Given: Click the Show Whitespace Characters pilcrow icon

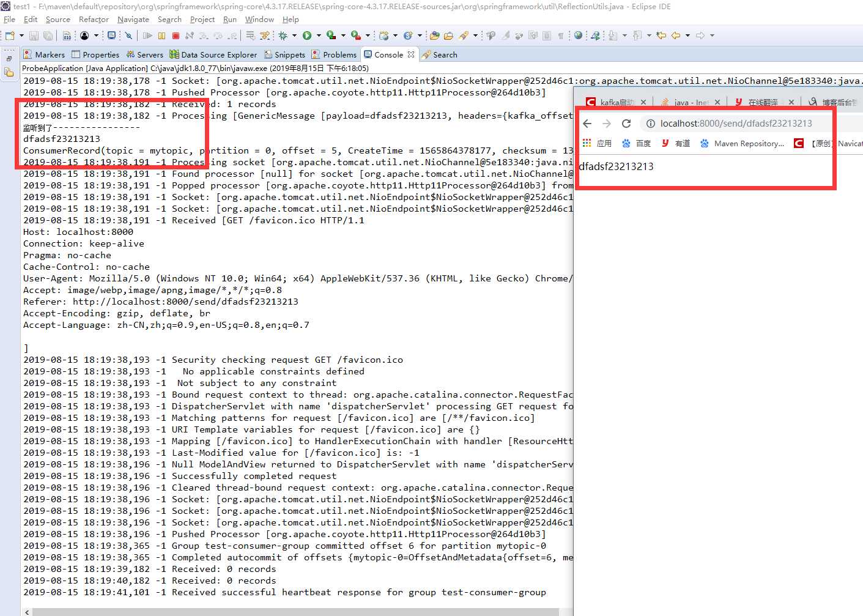Looking at the screenshot, I should coord(561,35).
